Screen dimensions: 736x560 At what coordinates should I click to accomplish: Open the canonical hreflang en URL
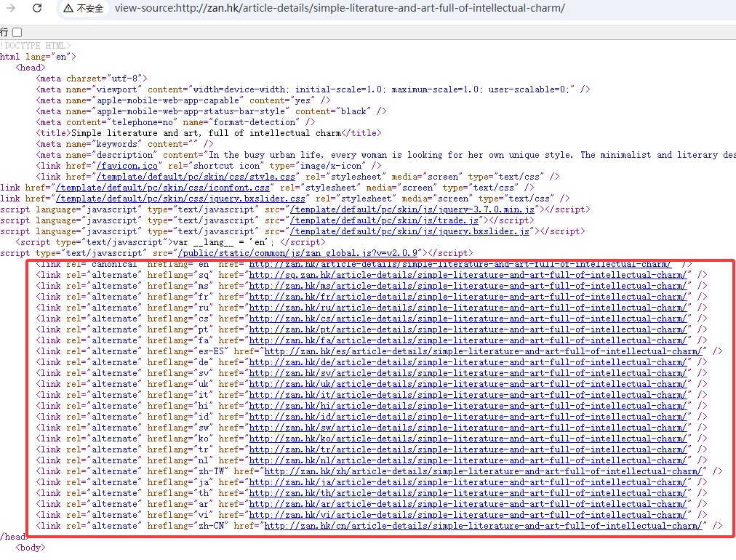coord(460,264)
